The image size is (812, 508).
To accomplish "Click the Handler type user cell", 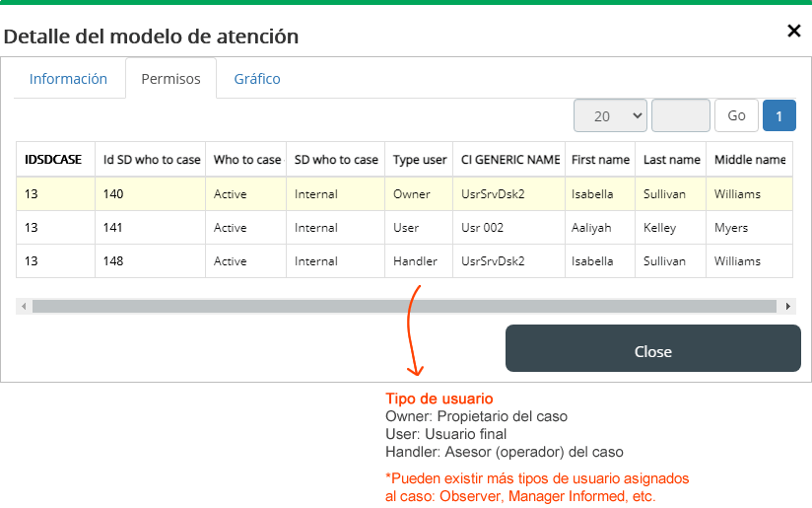I will click(419, 260).
